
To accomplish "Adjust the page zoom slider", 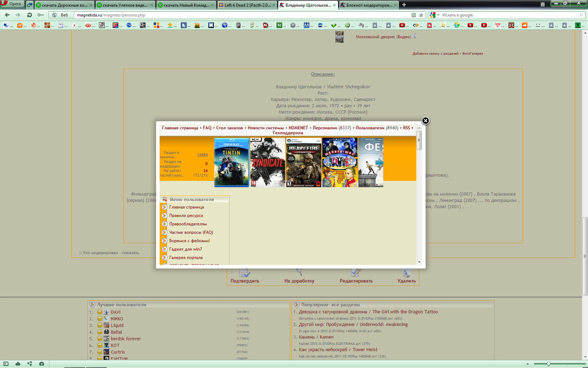I will tap(548, 364).
